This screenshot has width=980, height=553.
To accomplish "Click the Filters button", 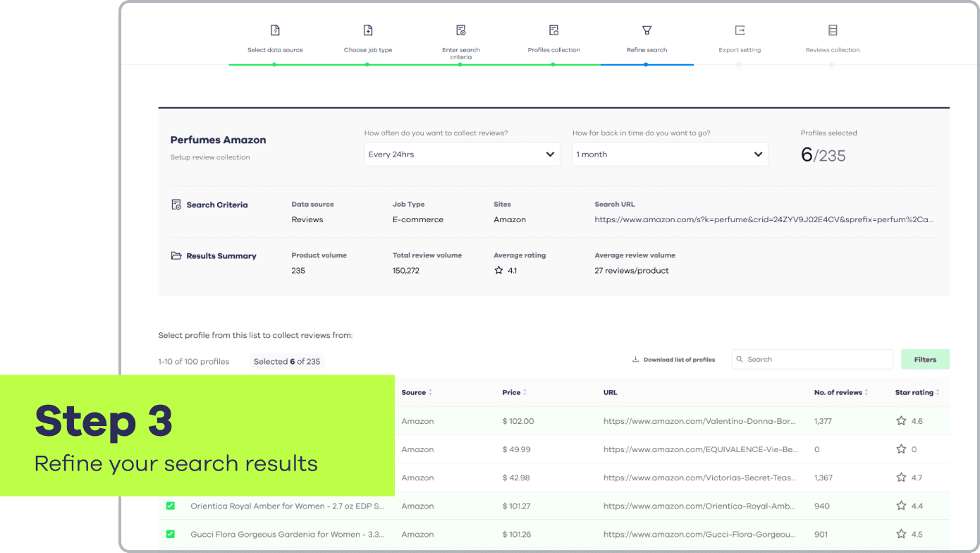I will (x=925, y=359).
